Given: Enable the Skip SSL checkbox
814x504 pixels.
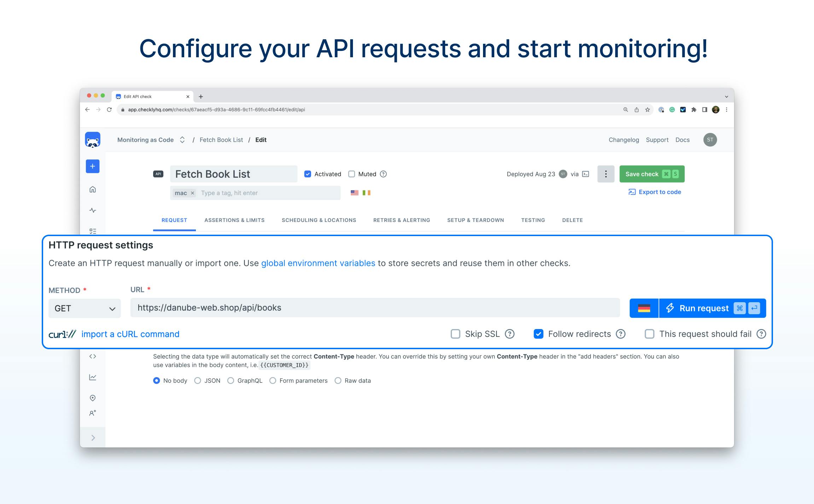Looking at the screenshot, I should (455, 334).
